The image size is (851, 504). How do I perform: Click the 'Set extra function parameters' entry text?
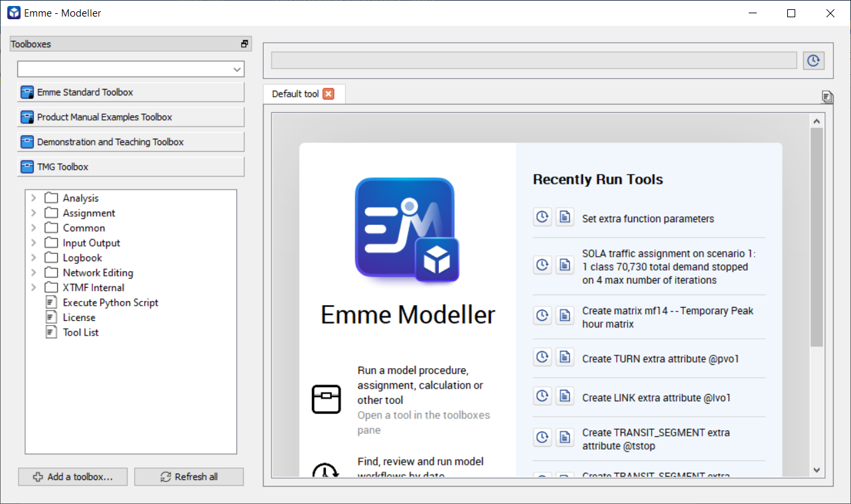[x=648, y=218]
